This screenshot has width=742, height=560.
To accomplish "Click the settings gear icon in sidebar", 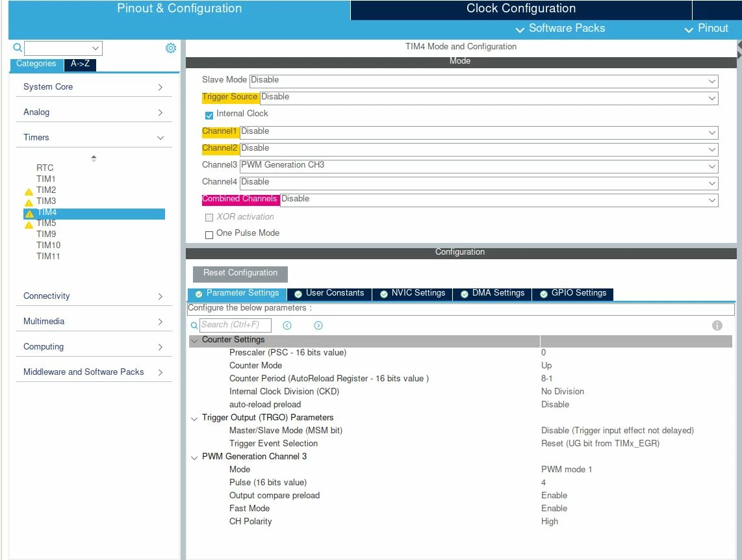I will click(x=171, y=48).
